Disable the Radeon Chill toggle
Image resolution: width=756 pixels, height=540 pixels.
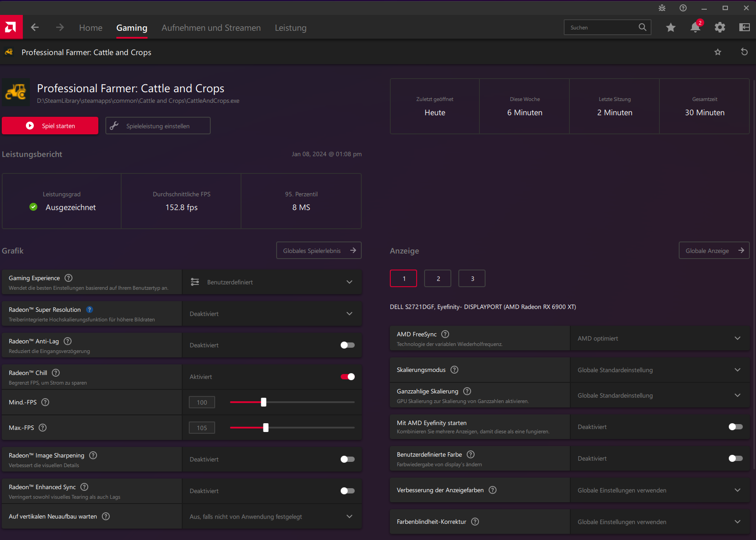tap(348, 377)
